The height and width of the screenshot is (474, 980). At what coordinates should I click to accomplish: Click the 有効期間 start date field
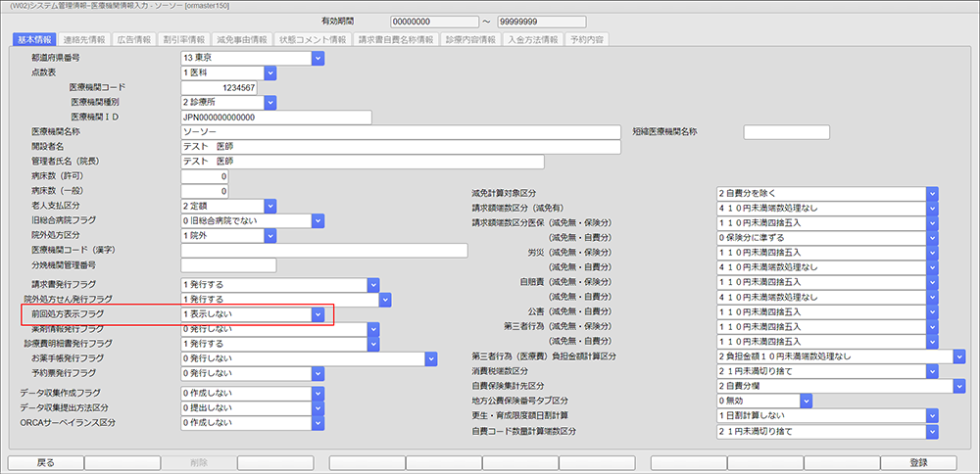click(421, 21)
